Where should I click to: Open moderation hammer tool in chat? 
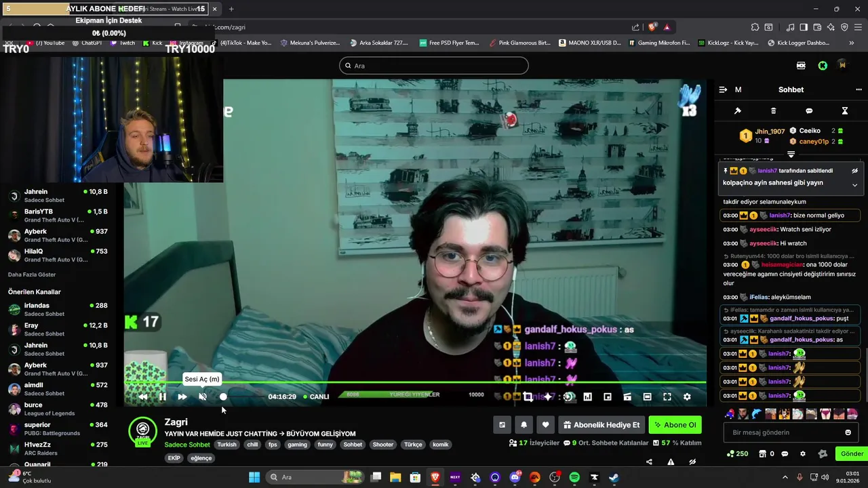click(x=738, y=110)
